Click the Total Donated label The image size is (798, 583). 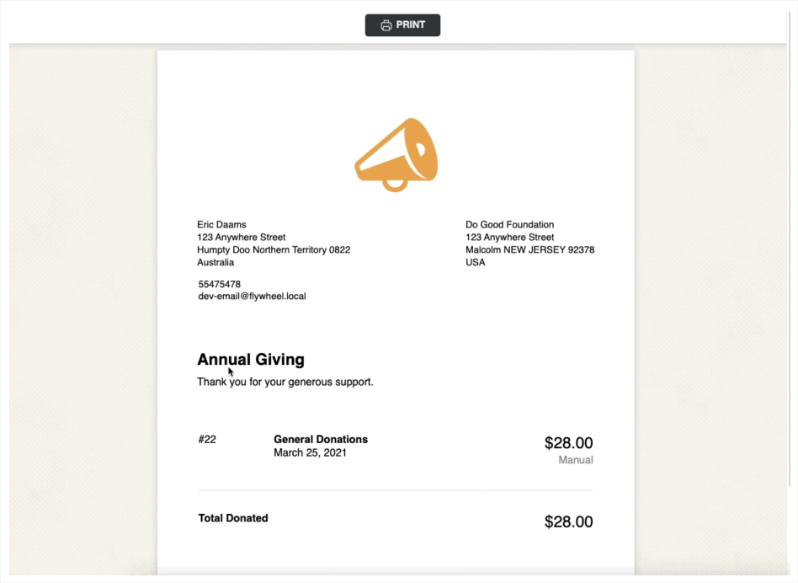[x=233, y=518]
